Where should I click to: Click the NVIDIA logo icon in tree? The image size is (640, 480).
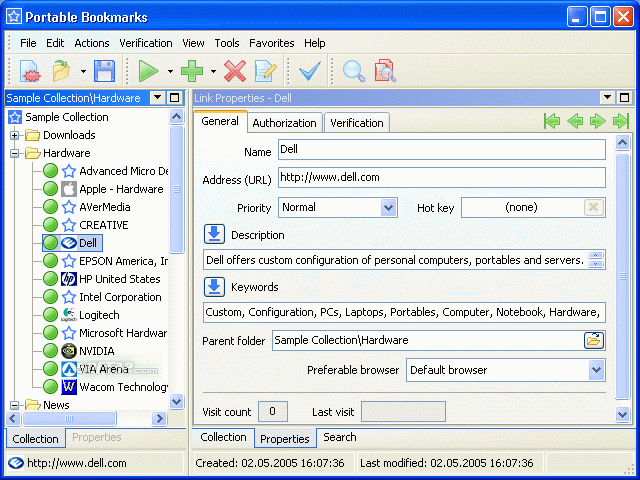click(x=69, y=351)
